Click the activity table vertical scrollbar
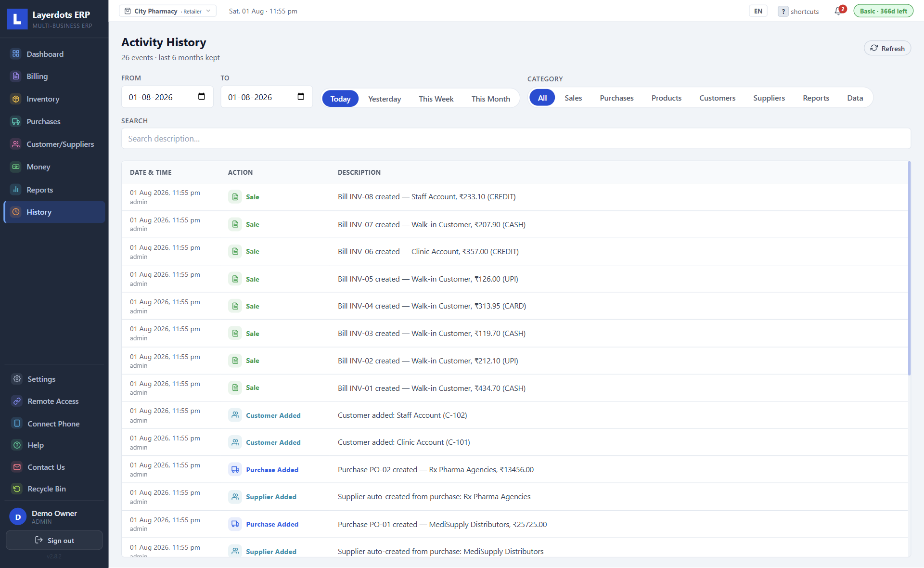 pyautogui.click(x=909, y=268)
